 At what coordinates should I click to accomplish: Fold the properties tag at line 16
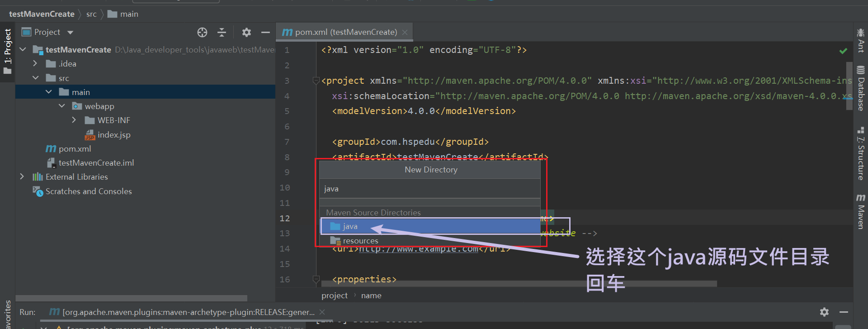pyautogui.click(x=316, y=279)
